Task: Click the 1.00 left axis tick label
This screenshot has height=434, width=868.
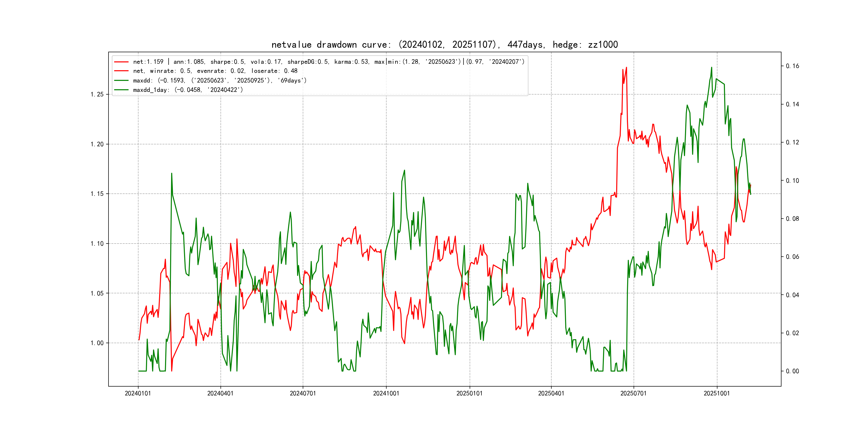Action: 97,343
